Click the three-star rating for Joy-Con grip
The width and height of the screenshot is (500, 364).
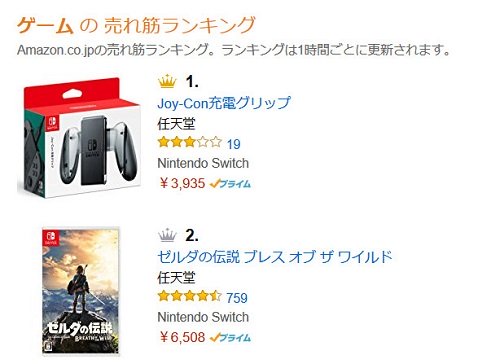coord(190,143)
